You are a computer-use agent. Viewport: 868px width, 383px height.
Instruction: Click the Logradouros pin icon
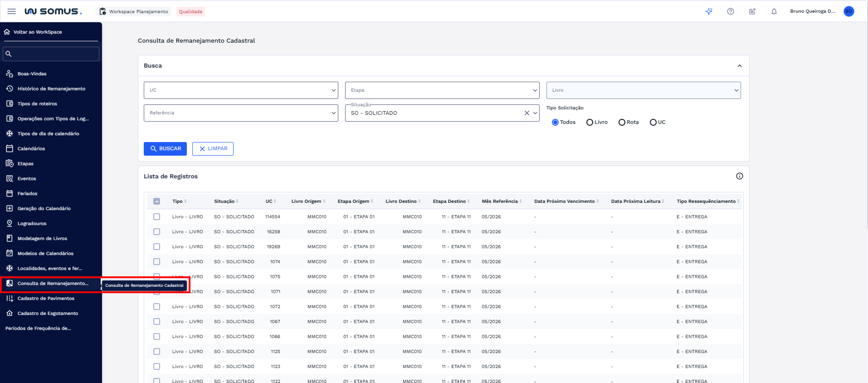click(x=10, y=223)
